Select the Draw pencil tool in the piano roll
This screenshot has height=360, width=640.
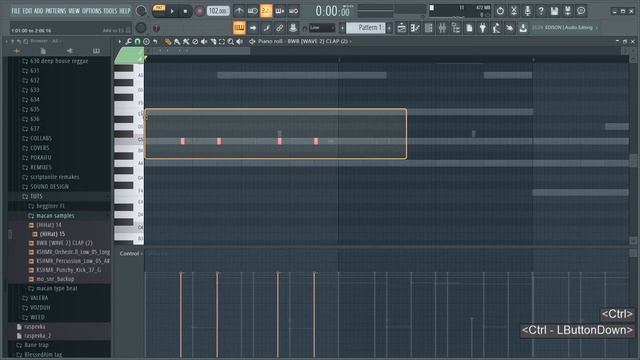(x=168, y=41)
